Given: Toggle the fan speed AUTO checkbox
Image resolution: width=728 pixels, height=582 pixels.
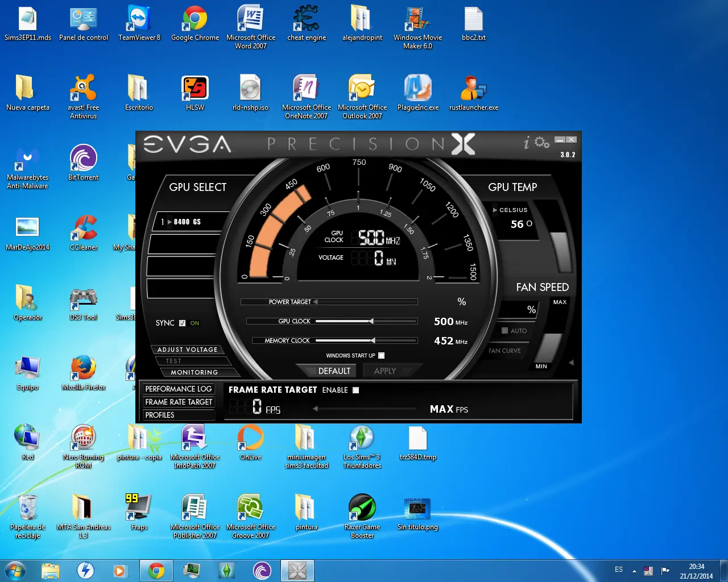Looking at the screenshot, I should [x=504, y=330].
